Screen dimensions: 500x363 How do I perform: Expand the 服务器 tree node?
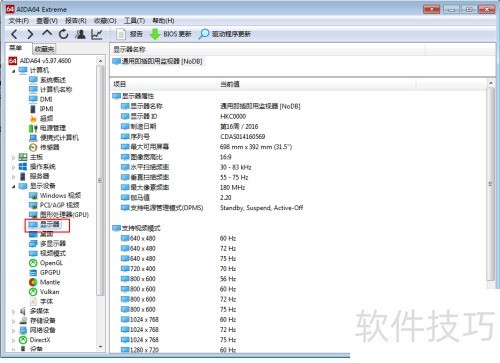(x=13, y=177)
